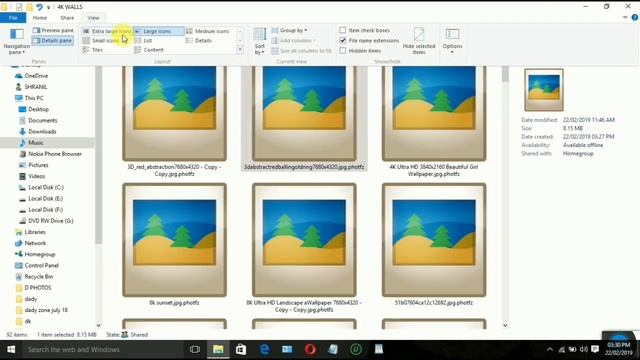
Task: Switch to the Home ribbon tab
Action: pos(40,18)
